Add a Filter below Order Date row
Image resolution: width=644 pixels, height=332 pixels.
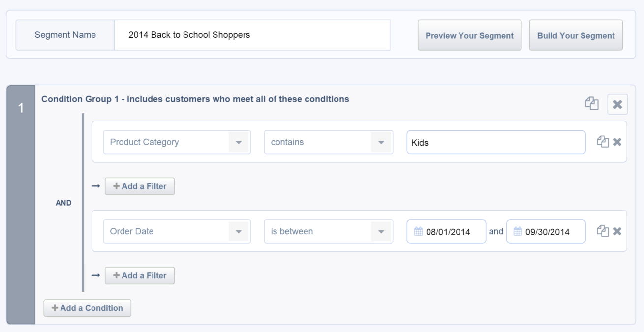click(140, 275)
